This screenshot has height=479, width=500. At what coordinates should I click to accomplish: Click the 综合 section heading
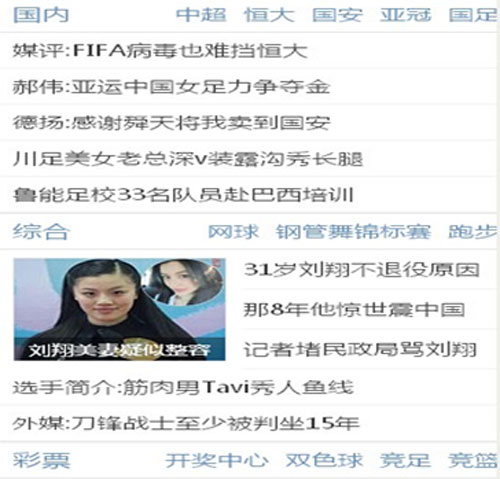tap(41, 231)
